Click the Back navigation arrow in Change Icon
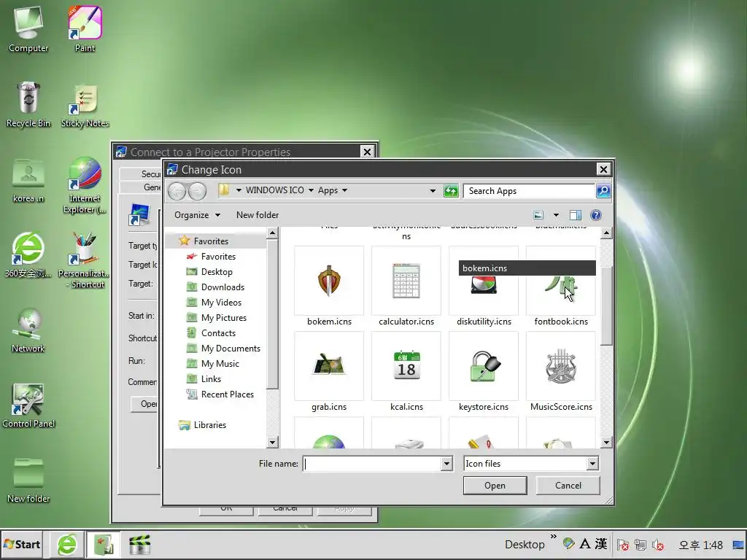Screen dimensions: 747x560 [177, 191]
